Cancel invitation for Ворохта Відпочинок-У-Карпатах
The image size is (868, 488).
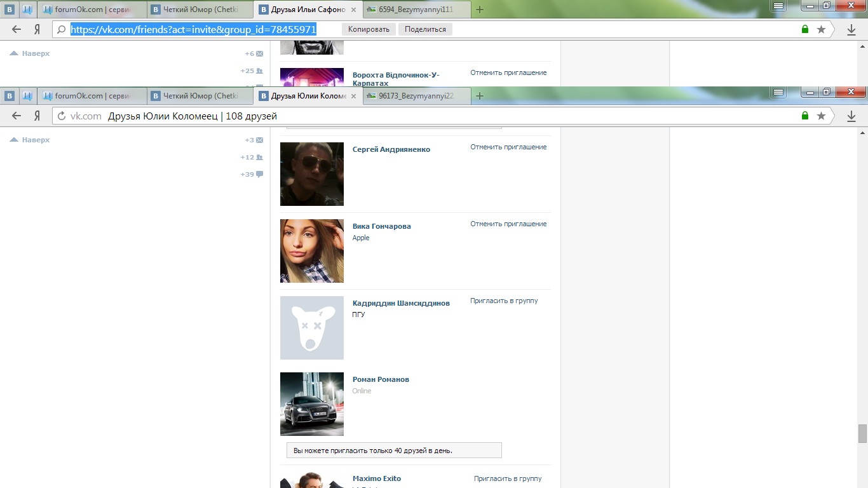pos(508,72)
